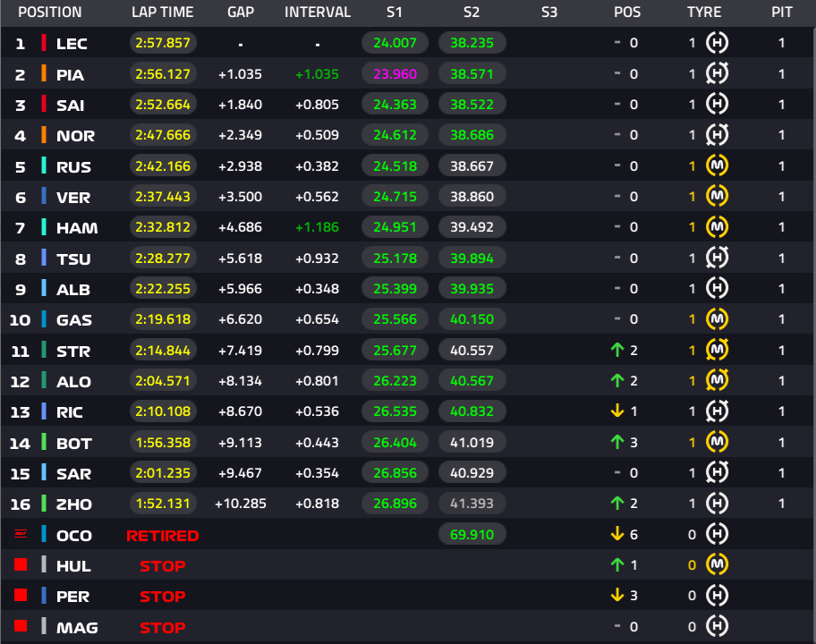Click the hard tyre icon in MAG row
The width and height of the screenshot is (816, 644).
coord(717,626)
